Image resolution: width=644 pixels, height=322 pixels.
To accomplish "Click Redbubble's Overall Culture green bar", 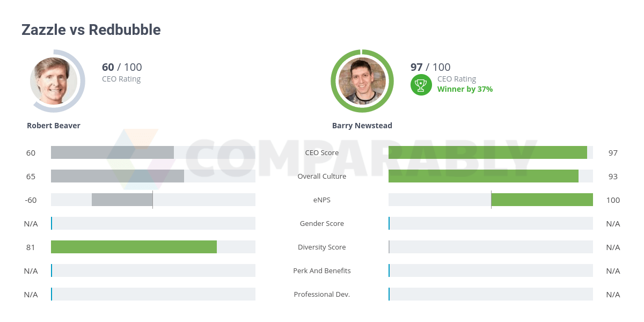I will tap(483, 176).
